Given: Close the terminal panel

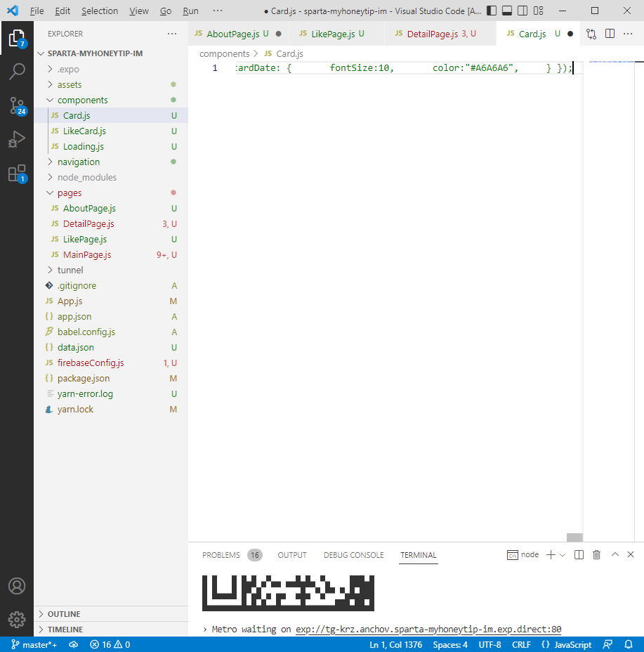Looking at the screenshot, I should coord(631,554).
